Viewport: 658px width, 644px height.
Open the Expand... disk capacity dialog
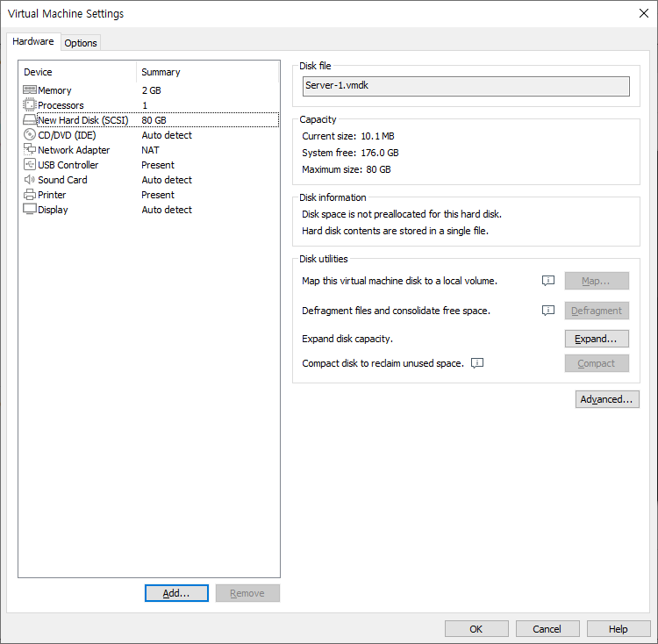(x=597, y=339)
